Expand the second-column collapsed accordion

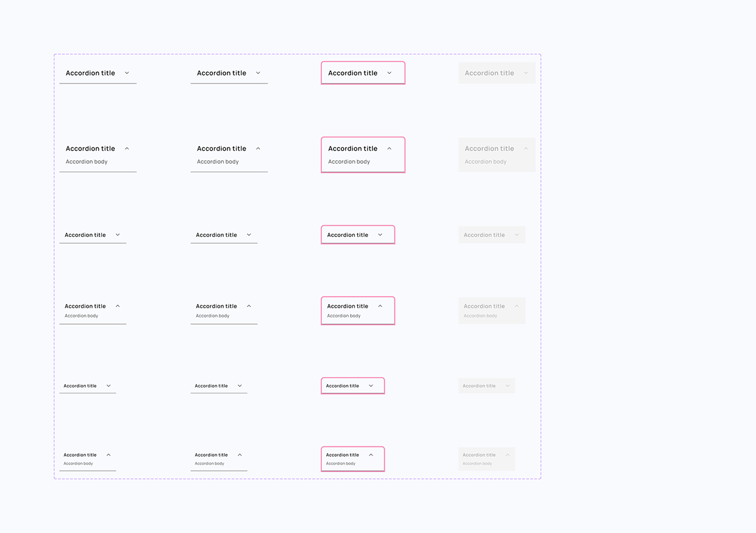point(258,72)
